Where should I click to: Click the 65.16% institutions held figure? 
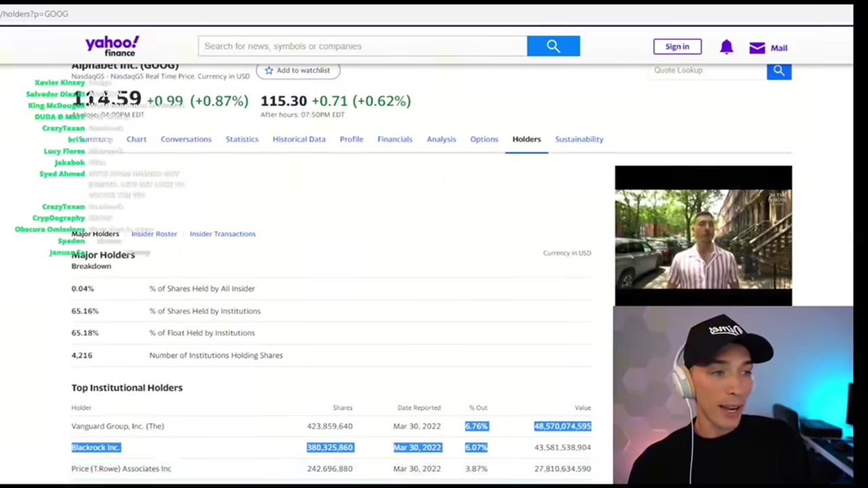85,311
